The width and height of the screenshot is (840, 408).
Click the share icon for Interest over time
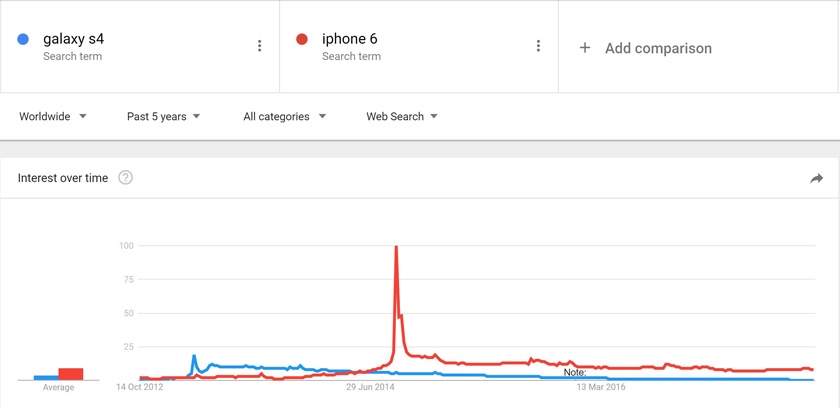point(816,178)
